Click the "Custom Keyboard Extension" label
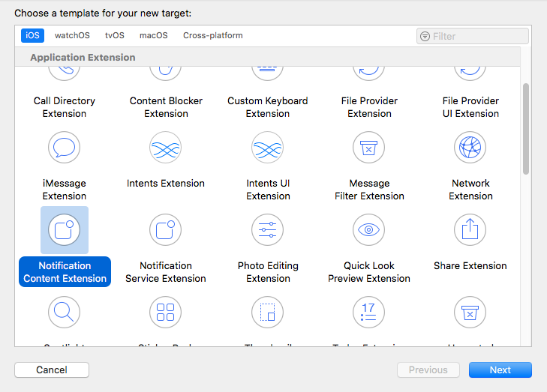This screenshot has height=392, width=547. click(268, 107)
